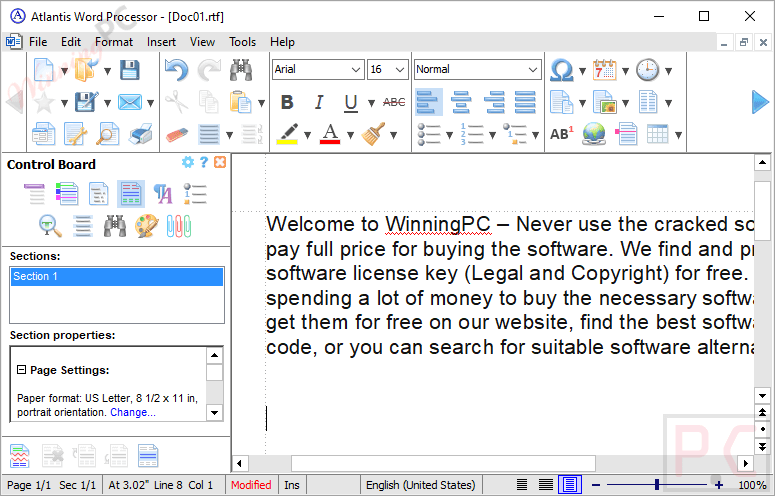Click the Insert Table grid icon
Image resolution: width=775 pixels, height=496 pixels.
pyautogui.click(x=657, y=134)
